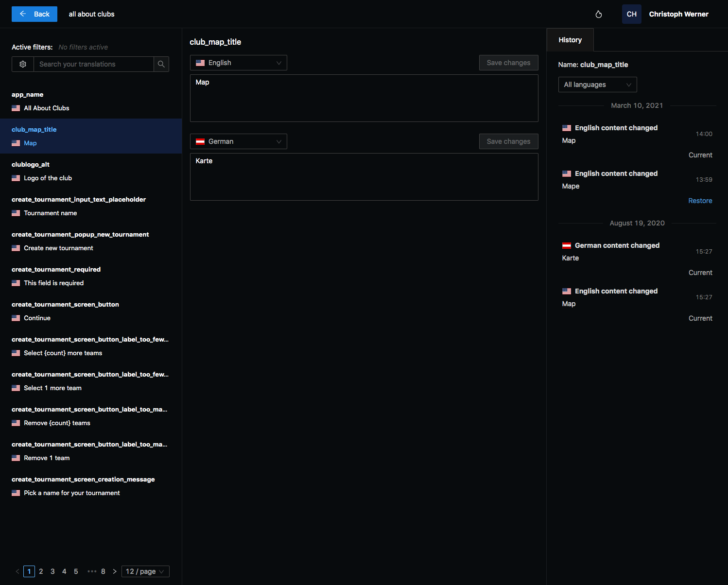
Task: Go to next page arrow
Action: coord(115,571)
